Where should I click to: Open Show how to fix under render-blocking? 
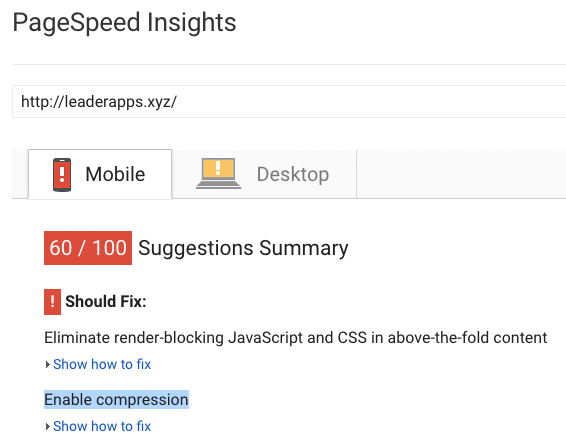(102, 364)
